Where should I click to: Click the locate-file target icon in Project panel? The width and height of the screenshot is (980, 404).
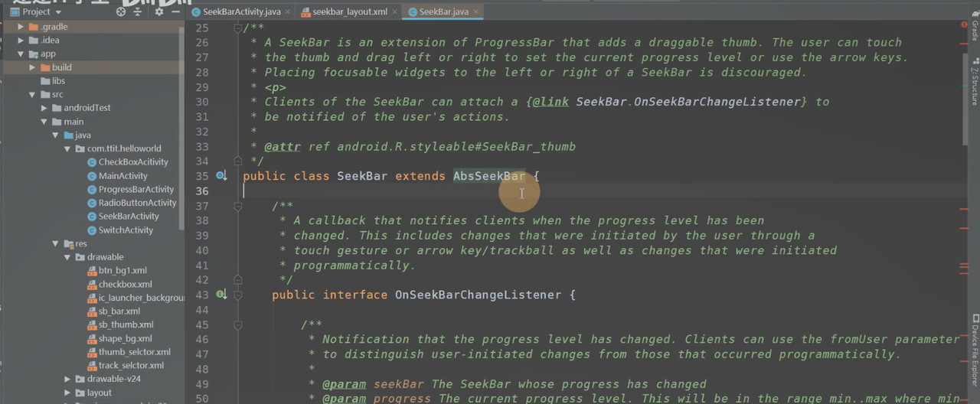(x=121, y=11)
